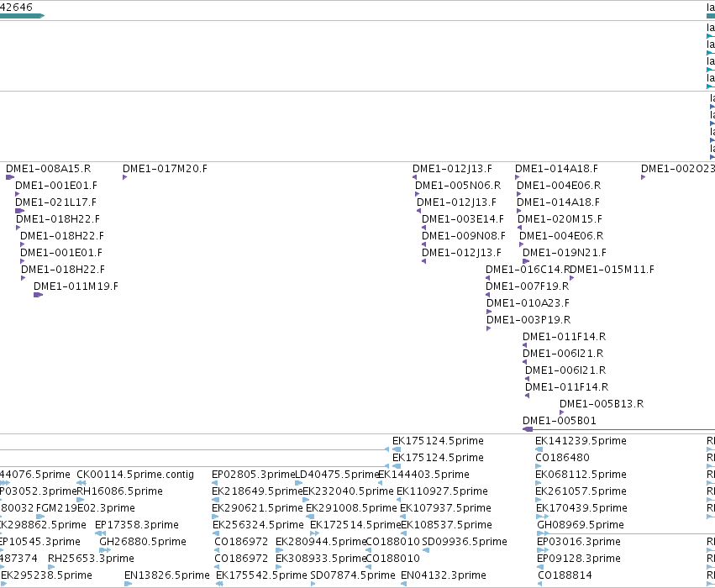Viewport: 715px width, 588px height.
Task: Click the DME1-015M11.F label
Action: pyautogui.click(x=612, y=270)
